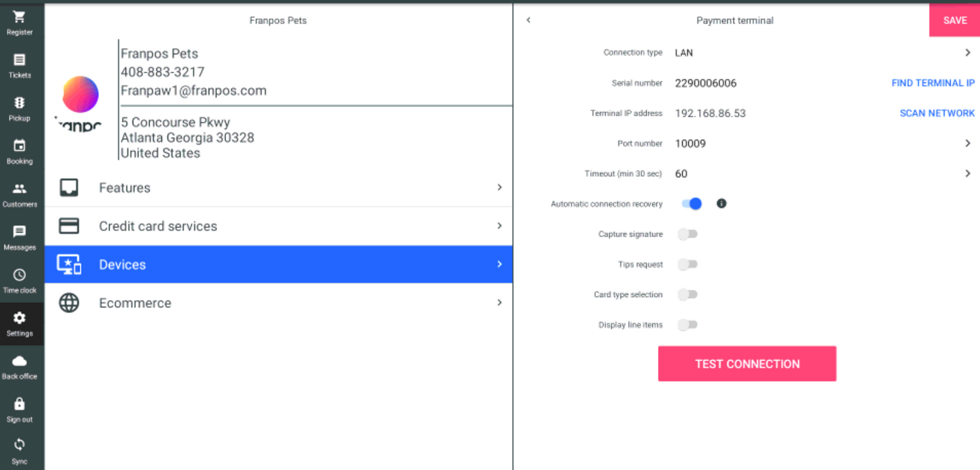Click the SCAN NETWORK link
The image size is (980, 470).
[937, 113]
